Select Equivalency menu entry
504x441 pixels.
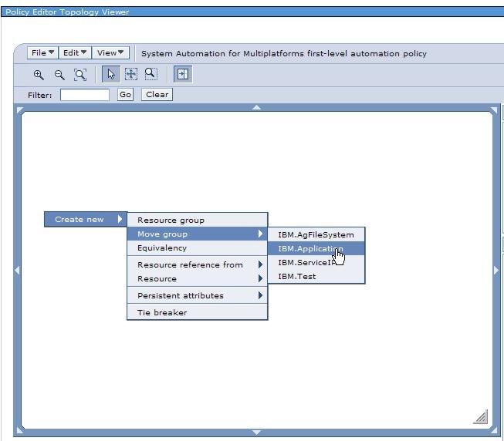(x=198, y=247)
